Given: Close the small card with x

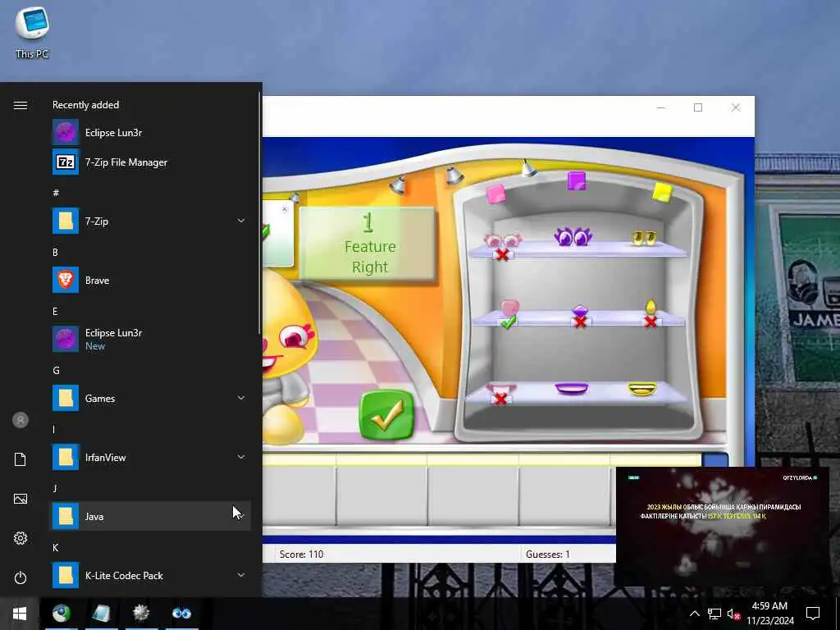Looking at the screenshot, I should pos(285,209).
